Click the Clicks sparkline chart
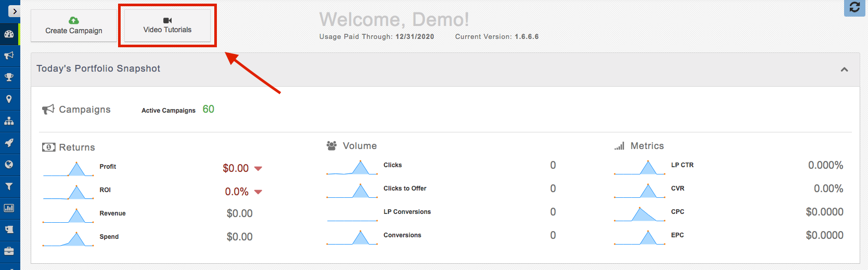The width and height of the screenshot is (868, 270). pyautogui.click(x=352, y=167)
